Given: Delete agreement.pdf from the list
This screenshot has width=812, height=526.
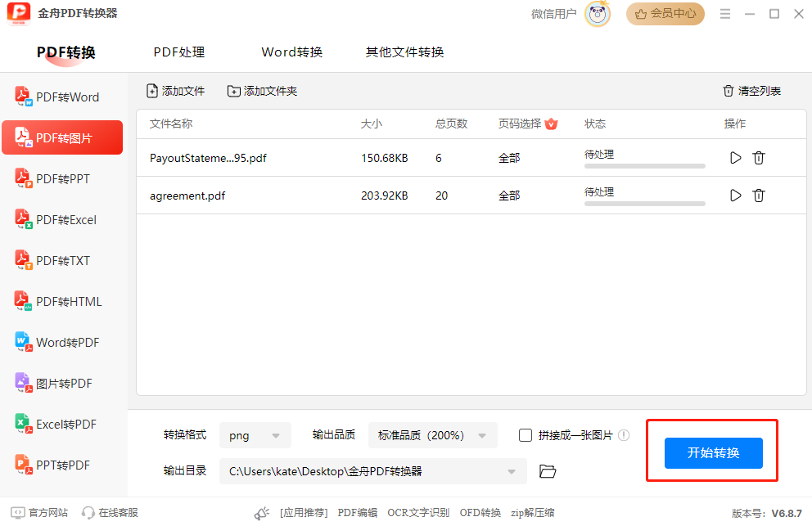Looking at the screenshot, I should coord(759,196).
